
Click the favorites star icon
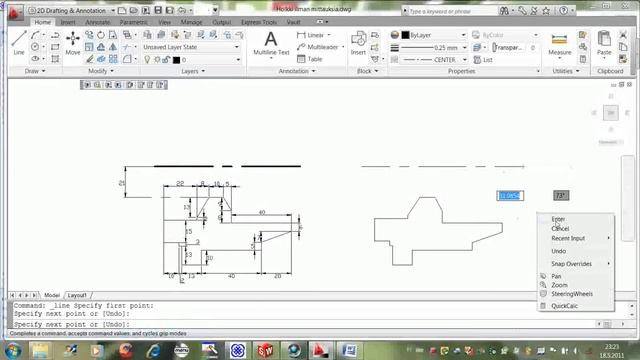[x=546, y=11]
